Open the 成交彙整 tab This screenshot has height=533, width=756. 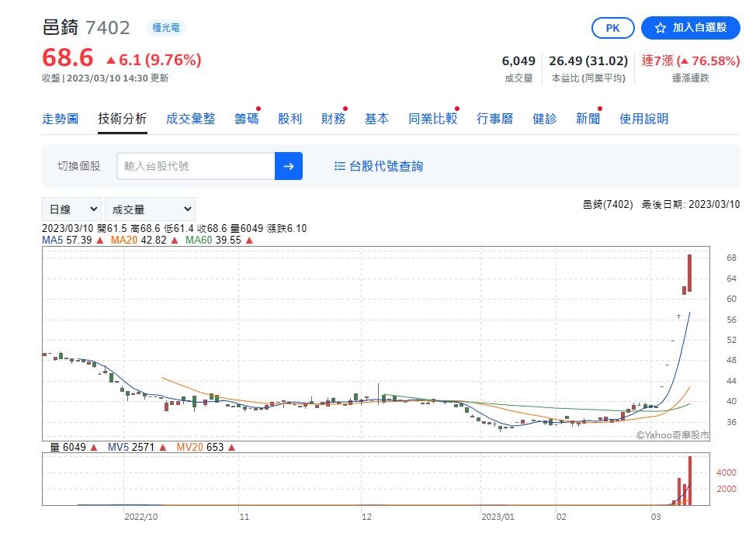click(x=190, y=119)
